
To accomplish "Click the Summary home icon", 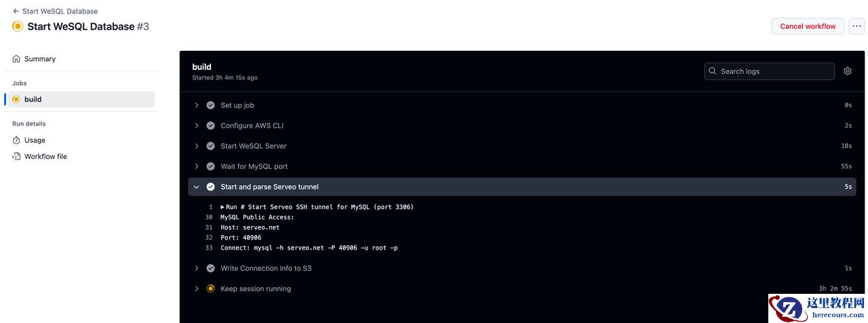I will pyautogui.click(x=16, y=59).
